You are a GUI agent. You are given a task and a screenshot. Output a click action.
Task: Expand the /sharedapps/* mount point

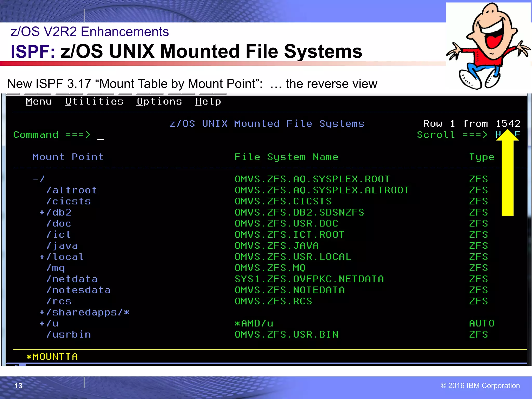tap(42, 312)
